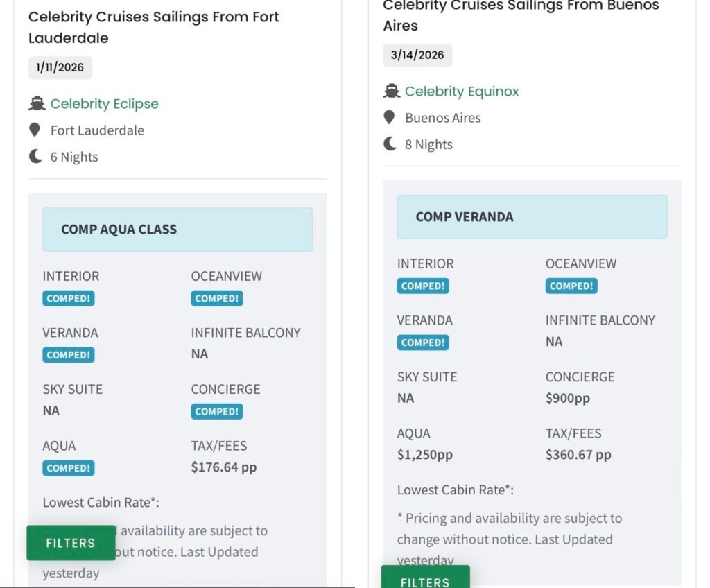Viewport: 710px width, 588px height.
Task: Open the Sailings From Buenos Aires title
Action: (521, 15)
